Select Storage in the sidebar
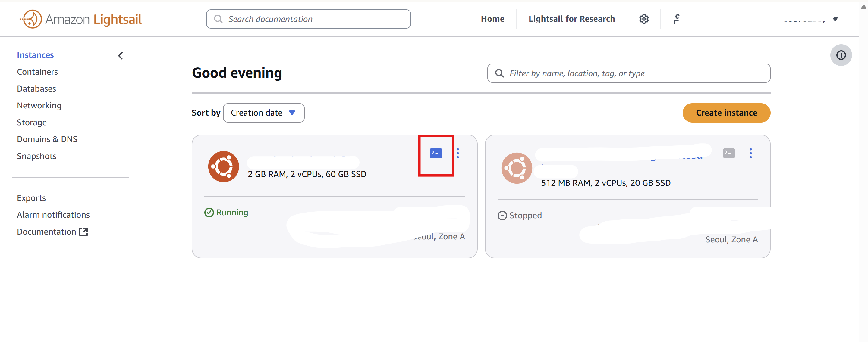The width and height of the screenshot is (868, 342). click(x=32, y=122)
